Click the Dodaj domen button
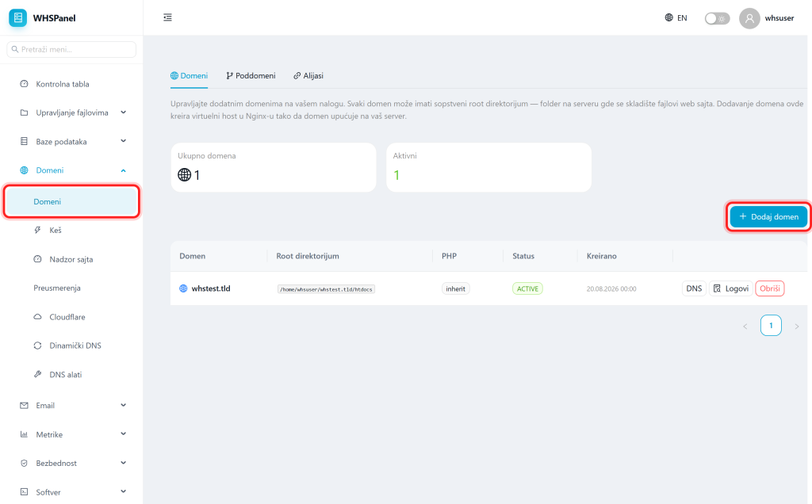The width and height of the screenshot is (812, 504). (768, 217)
